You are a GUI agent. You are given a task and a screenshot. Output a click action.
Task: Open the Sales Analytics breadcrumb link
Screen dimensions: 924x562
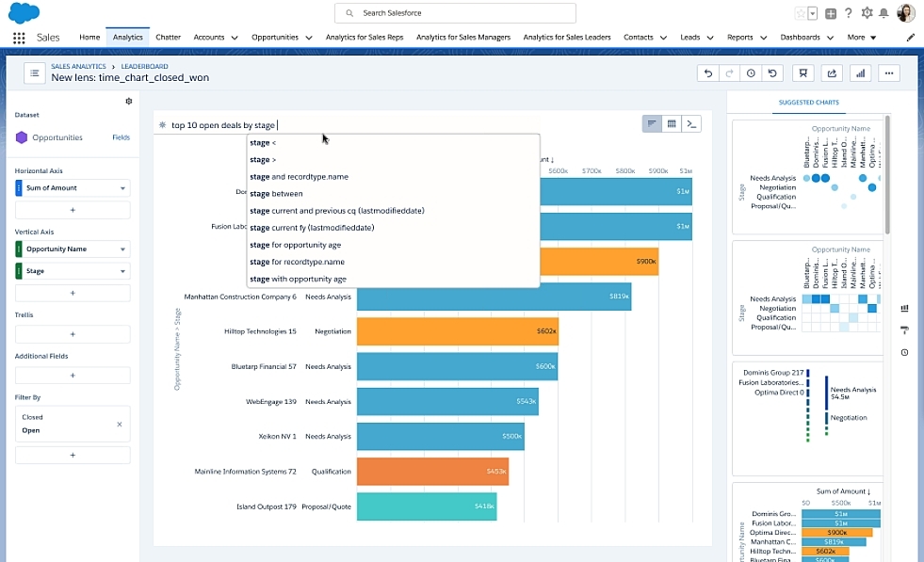click(78, 67)
